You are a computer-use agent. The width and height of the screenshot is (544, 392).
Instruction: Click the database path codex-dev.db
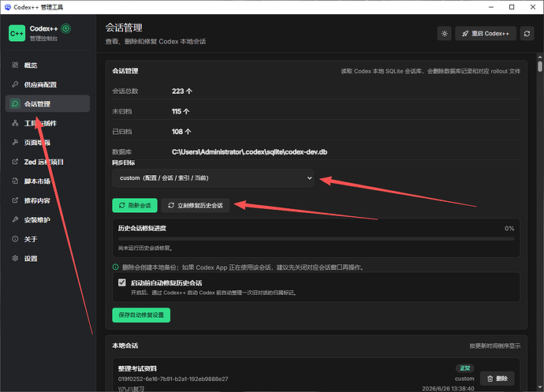249,151
